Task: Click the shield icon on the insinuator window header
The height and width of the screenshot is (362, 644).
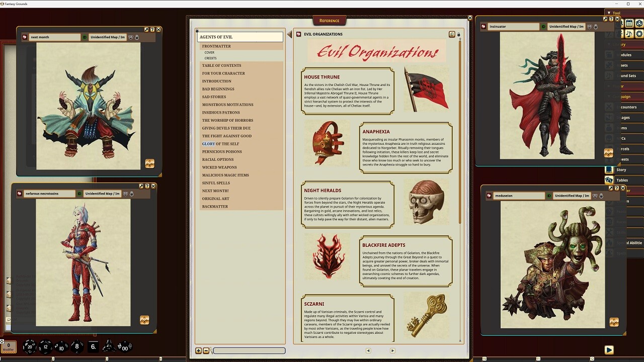Action: (596, 27)
